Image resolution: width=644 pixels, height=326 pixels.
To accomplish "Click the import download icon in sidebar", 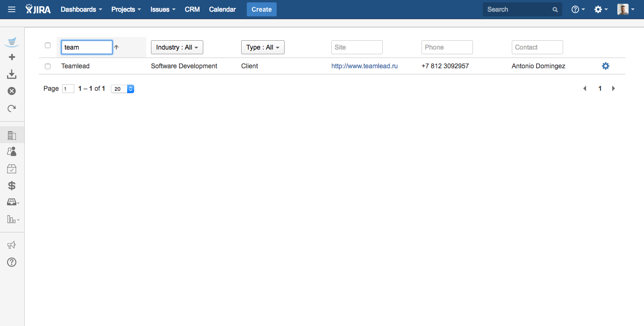I will 12,74.
